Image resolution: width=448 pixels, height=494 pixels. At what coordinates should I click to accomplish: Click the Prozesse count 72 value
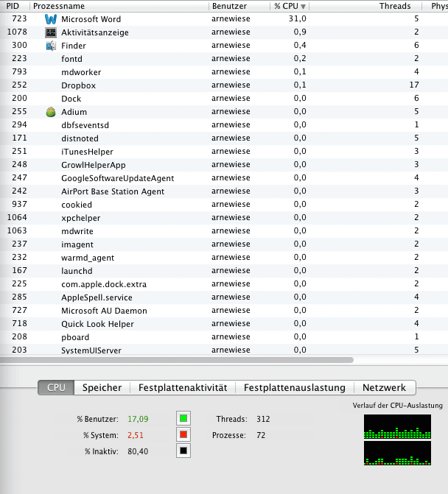coord(261,435)
